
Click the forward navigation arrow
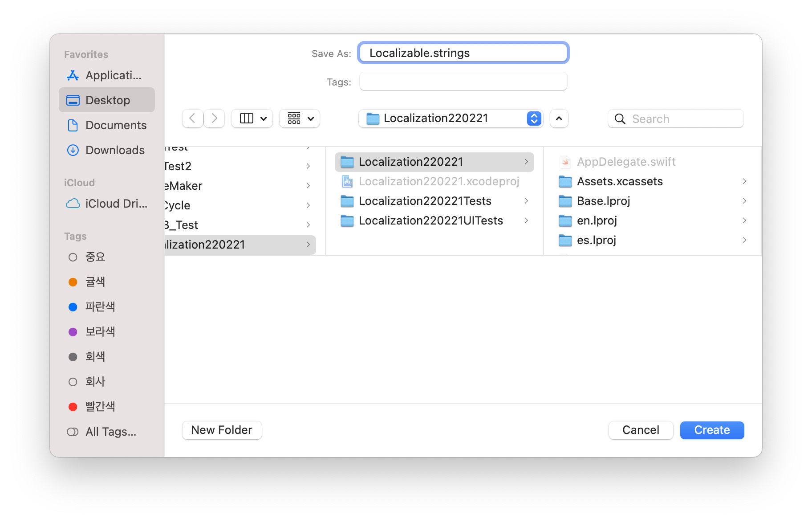point(215,118)
